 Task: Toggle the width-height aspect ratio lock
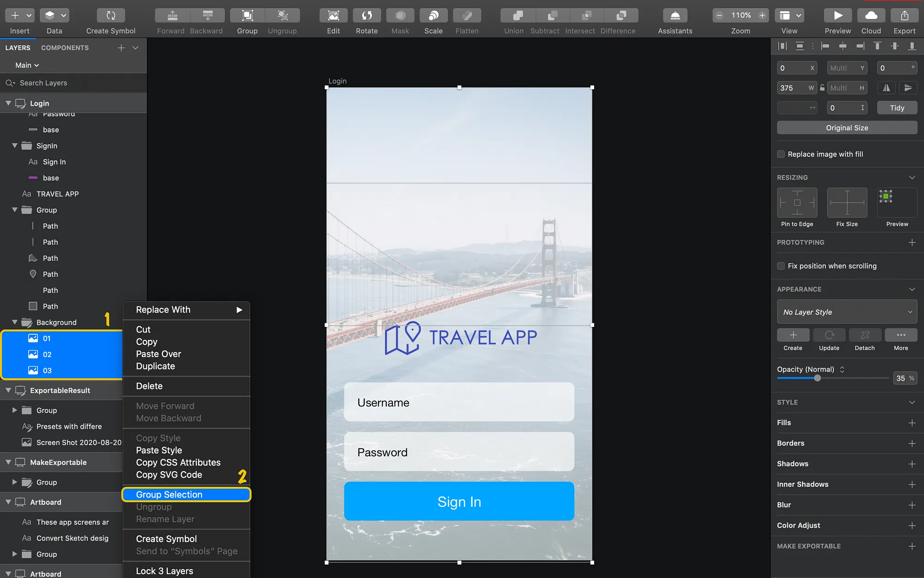tap(822, 87)
